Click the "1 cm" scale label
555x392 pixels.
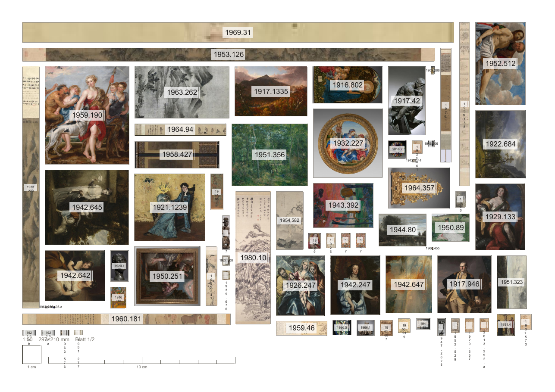(x=31, y=367)
